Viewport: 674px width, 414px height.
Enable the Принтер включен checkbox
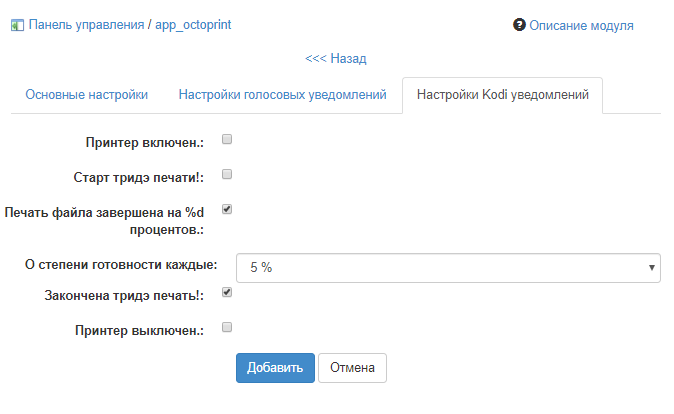(227, 139)
